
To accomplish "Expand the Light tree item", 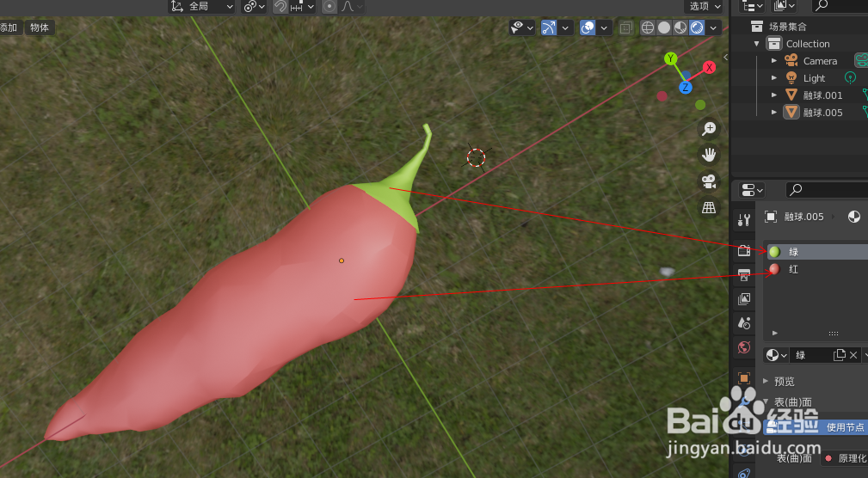I will tap(774, 78).
